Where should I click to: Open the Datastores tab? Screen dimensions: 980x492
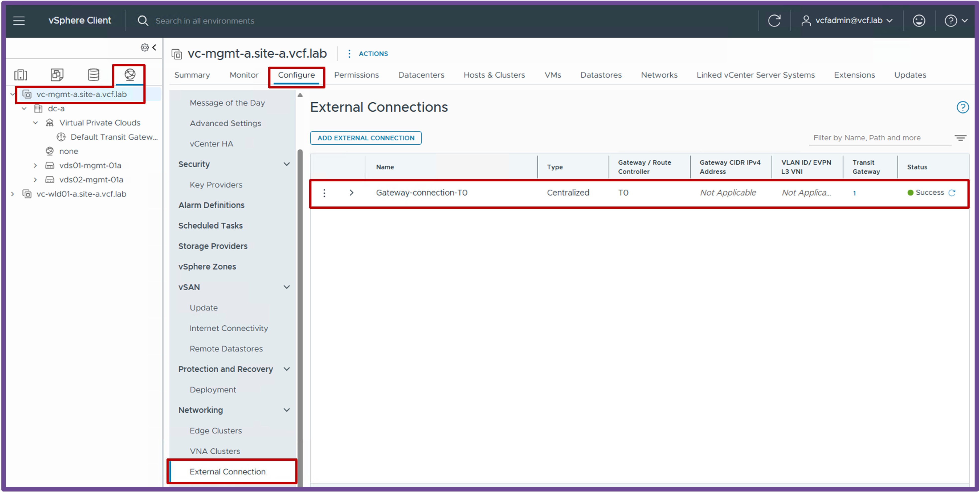pyautogui.click(x=601, y=75)
